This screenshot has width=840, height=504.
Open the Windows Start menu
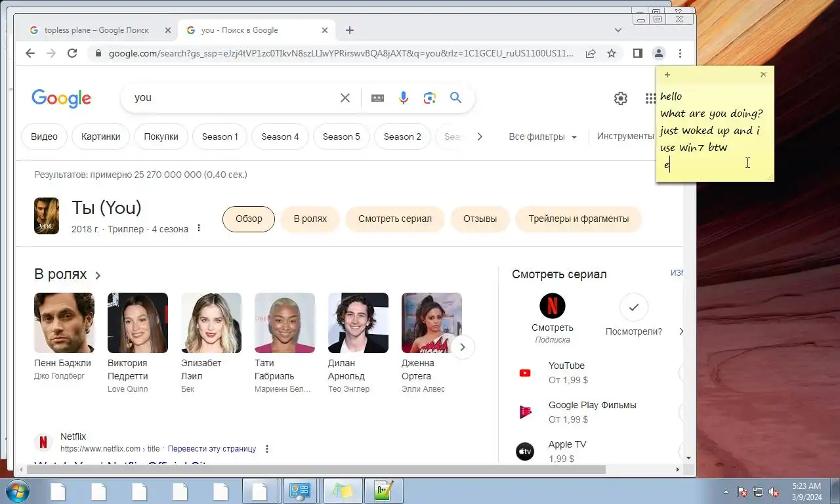click(17, 491)
